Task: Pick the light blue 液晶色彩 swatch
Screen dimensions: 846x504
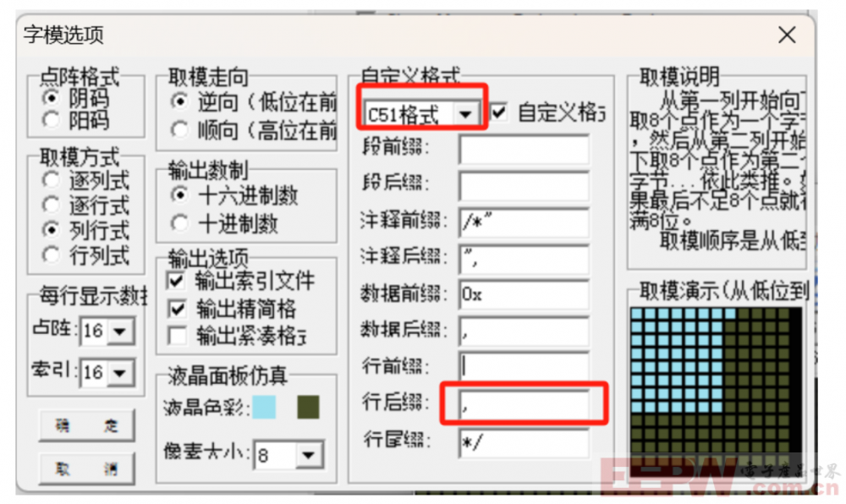Action: pos(264,407)
